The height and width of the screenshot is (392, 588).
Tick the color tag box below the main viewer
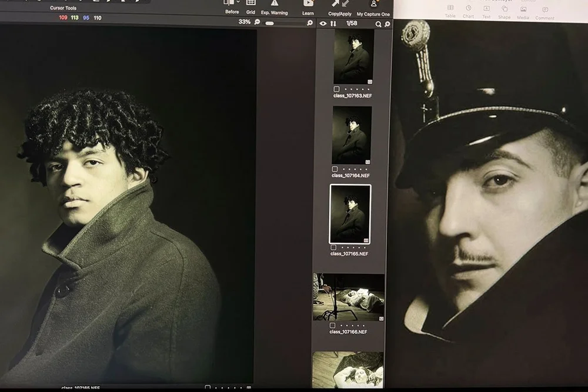pyautogui.click(x=208, y=387)
